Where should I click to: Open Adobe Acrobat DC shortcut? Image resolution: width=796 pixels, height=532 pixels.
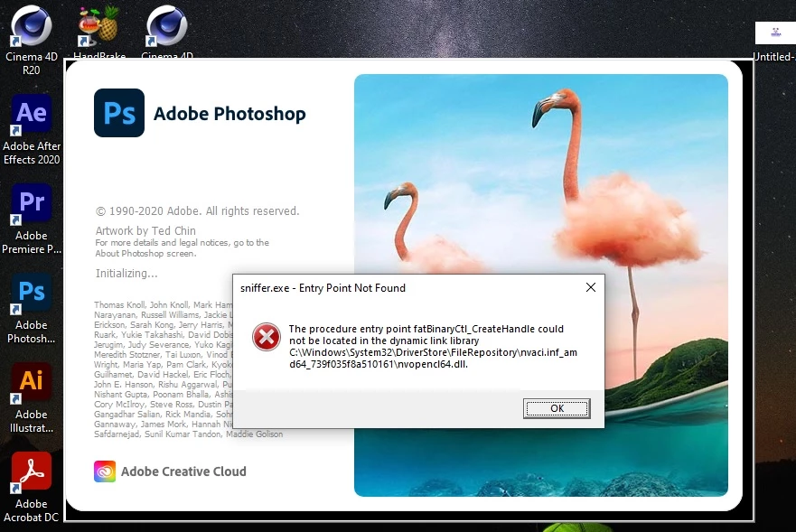pyautogui.click(x=32, y=487)
